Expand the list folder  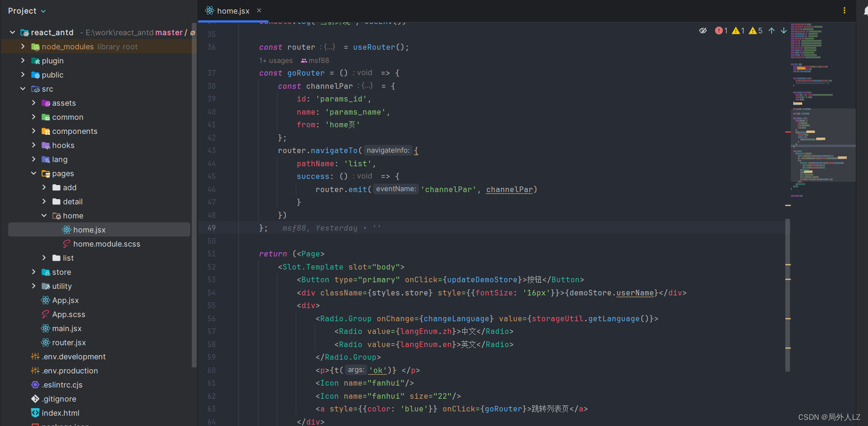coord(44,258)
